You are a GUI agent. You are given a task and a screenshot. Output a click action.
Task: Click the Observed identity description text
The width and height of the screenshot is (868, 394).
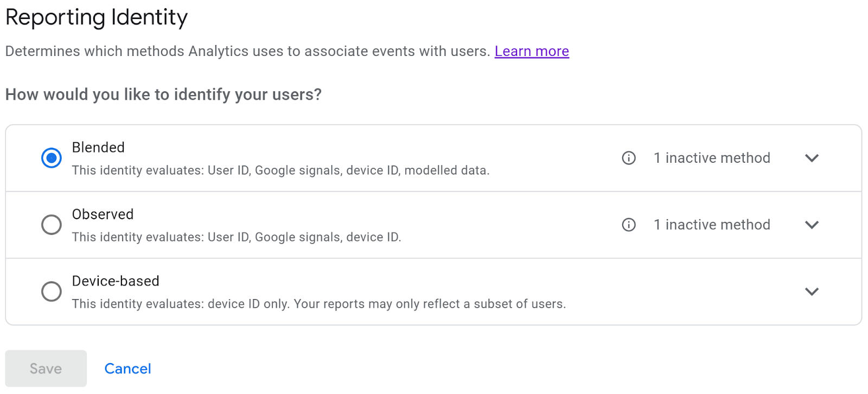tap(237, 237)
